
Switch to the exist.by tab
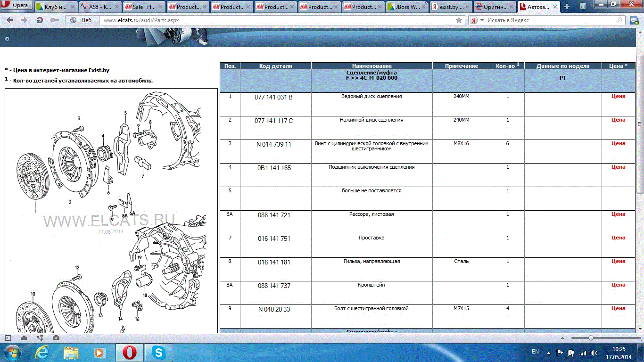(x=448, y=7)
